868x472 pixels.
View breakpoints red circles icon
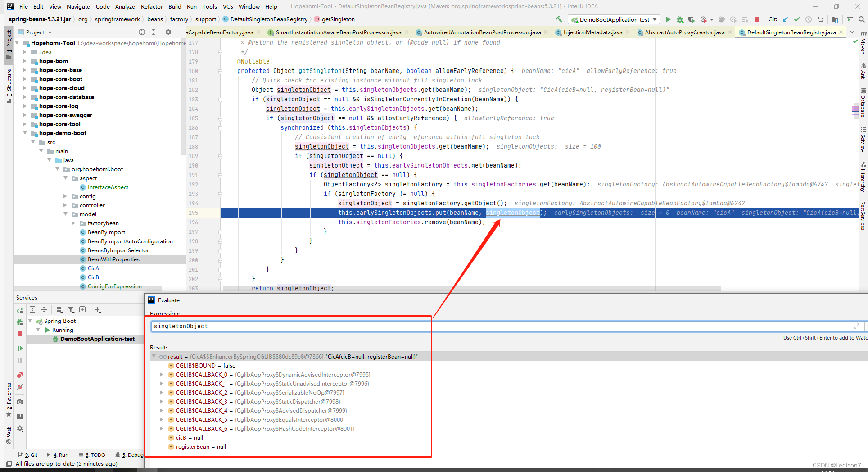(20, 375)
